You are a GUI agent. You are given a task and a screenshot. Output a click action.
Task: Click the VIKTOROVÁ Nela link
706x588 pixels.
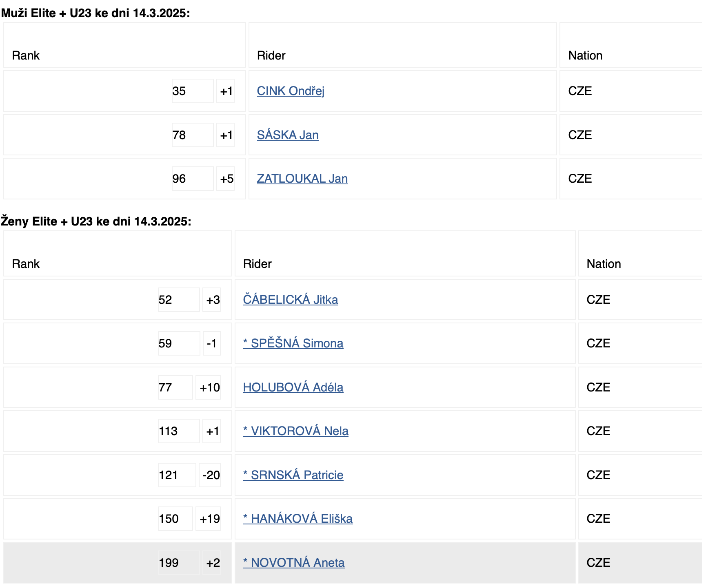[295, 431]
